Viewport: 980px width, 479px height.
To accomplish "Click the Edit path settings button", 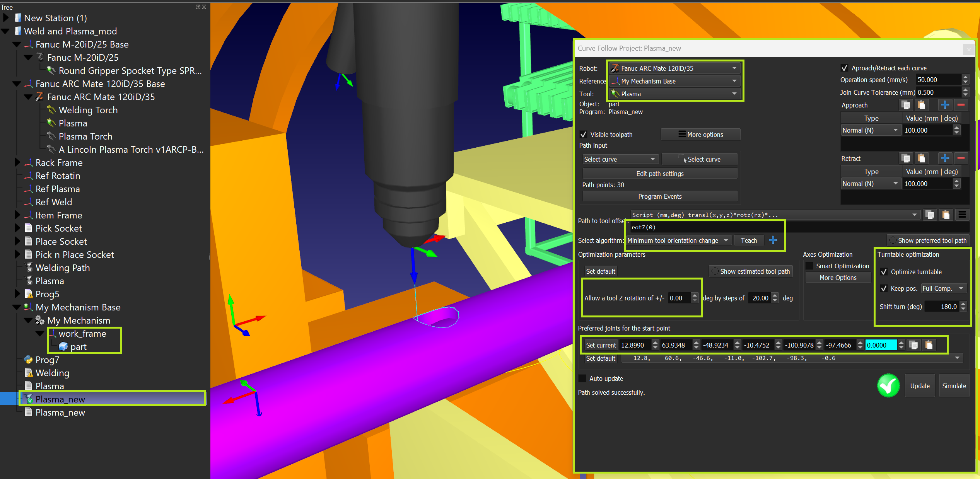I will tap(659, 174).
